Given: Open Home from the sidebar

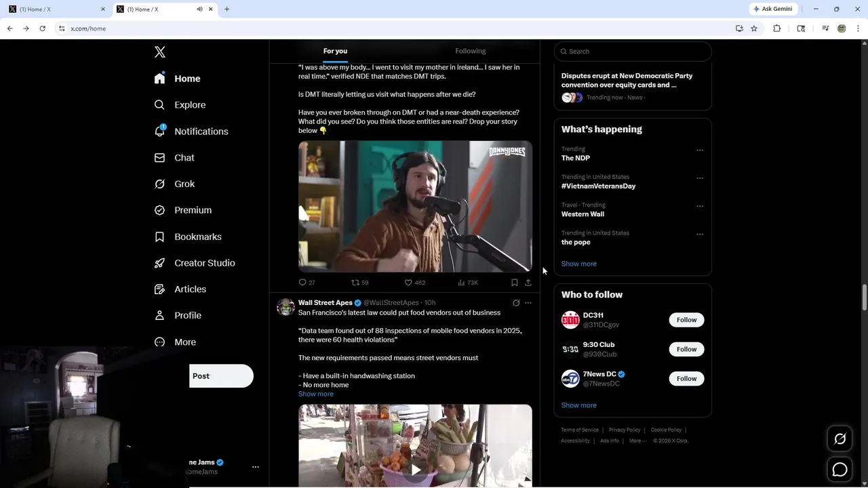Looking at the screenshot, I should click(177, 79).
